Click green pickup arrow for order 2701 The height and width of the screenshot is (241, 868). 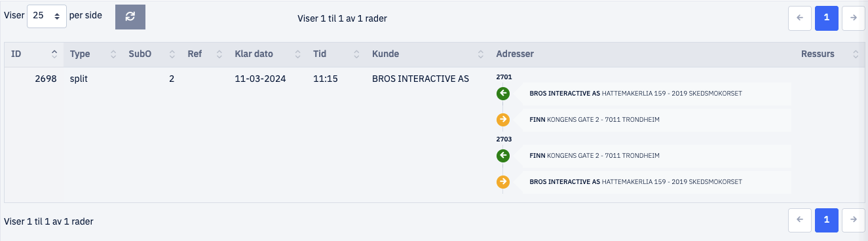click(503, 94)
